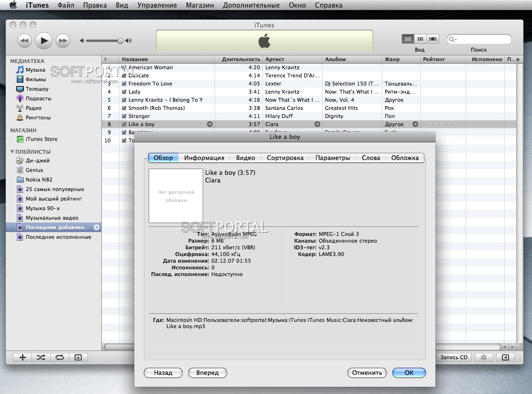Add new playlist with plus button
Viewport: 532px width, 394px height.
[22, 357]
